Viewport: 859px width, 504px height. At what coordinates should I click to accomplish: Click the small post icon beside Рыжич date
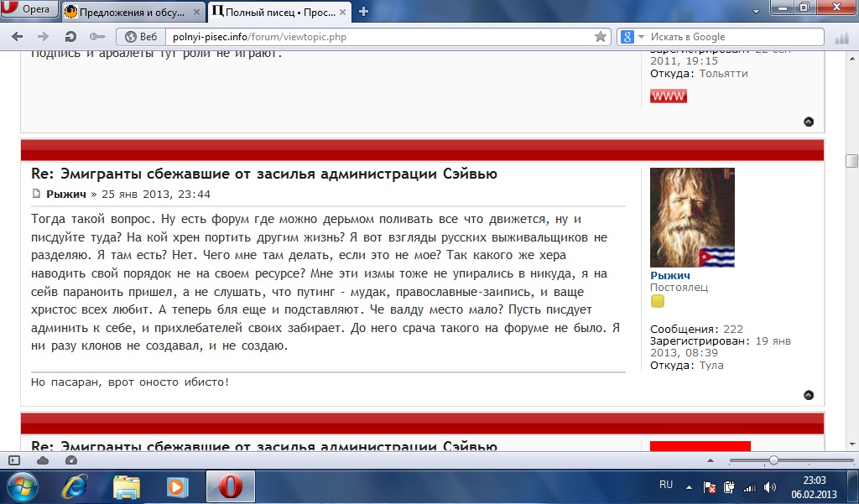pyautogui.click(x=36, y=194)
